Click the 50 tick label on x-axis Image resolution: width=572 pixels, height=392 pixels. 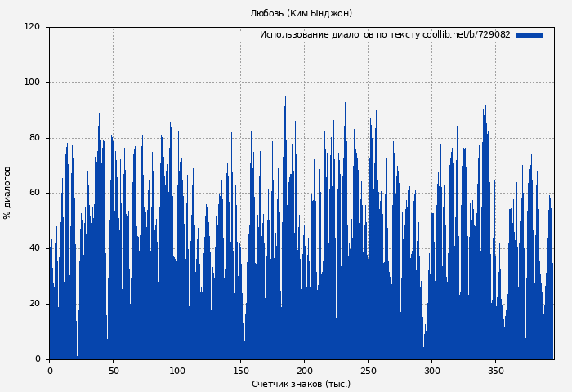pyautogui.click(x=113, y=371)
